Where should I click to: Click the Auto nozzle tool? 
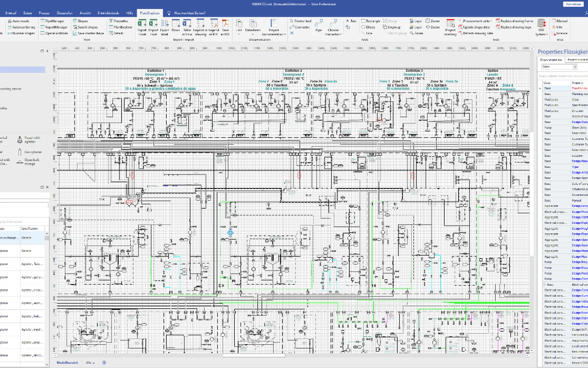[18, 21]
